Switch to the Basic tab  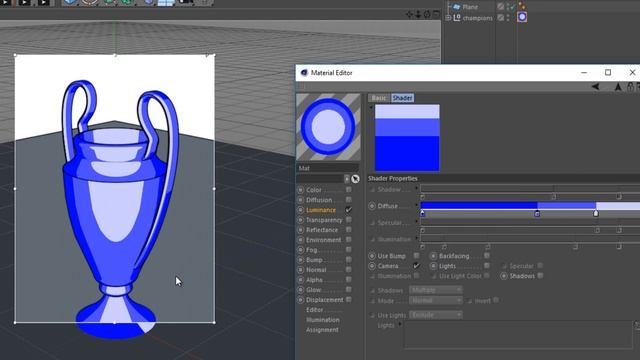[379, 98]
